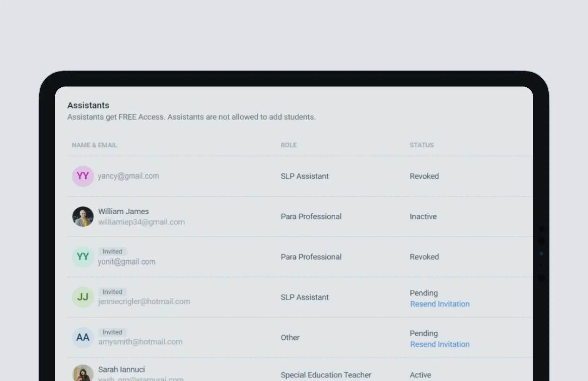Click Active status for Sarah Iannuci
Screen dimensions: 588x381
[x=420, y=375]
